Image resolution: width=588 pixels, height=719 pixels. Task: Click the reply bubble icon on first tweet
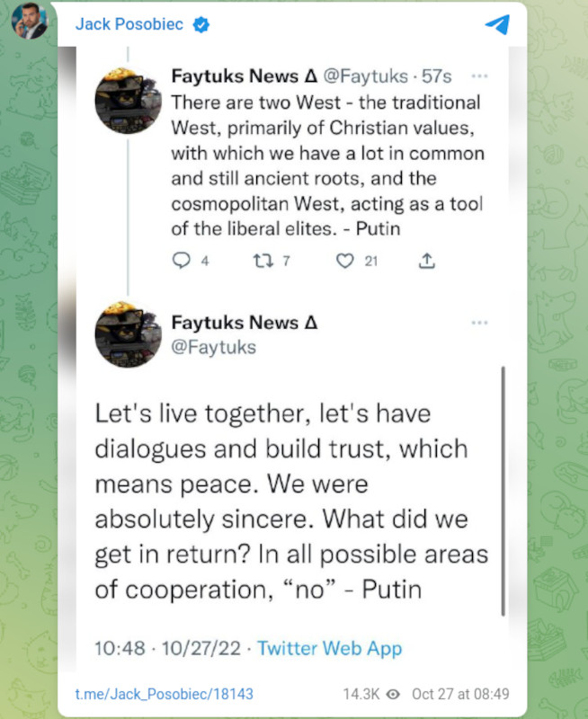(179, 262)
